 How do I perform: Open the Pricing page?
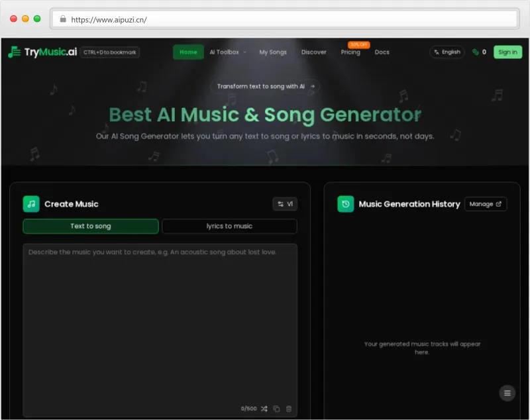pyautogui.click(x=350, y=52)
